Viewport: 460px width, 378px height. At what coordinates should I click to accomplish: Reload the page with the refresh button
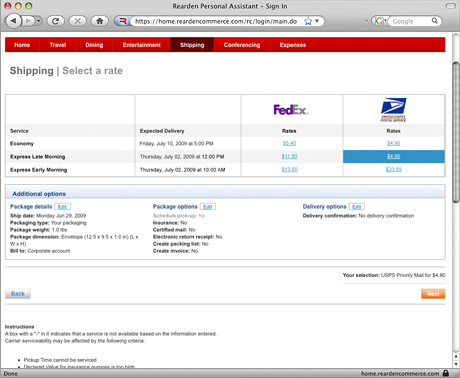pos(56,21)
